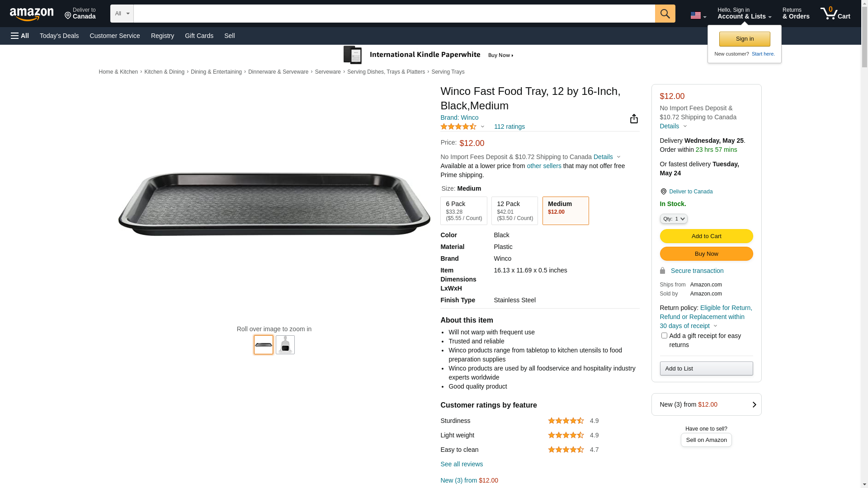This screenshot has height=488, width=868.
Task: Select the 12 Pack size option
Action: [x=514, y=211]
